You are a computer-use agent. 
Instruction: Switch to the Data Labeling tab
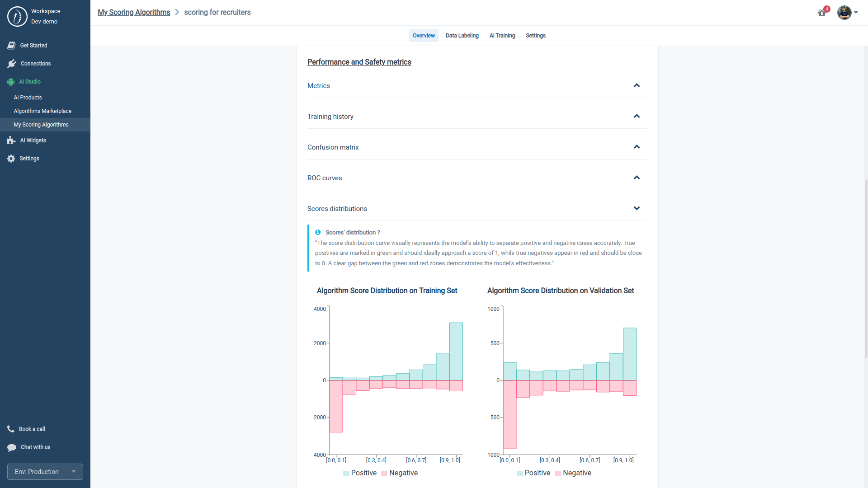462,36
